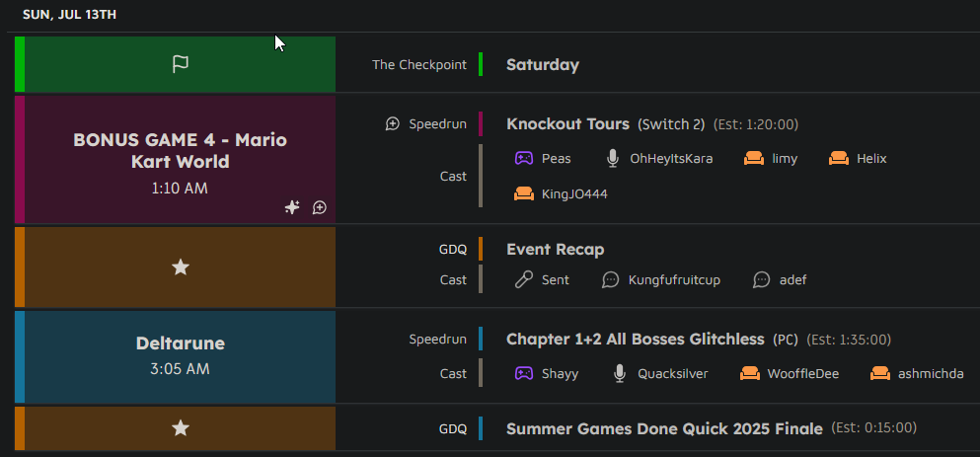This screenshot has width=980, height=457.
Task: Click the Saturday checkpoint title
Action: pyautogui.click(x=543, y=64)
